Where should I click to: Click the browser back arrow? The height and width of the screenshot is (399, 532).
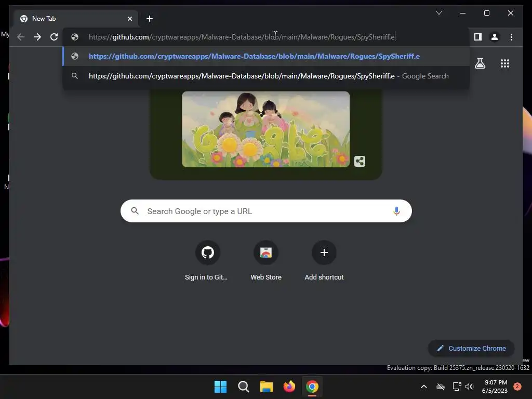(x=21, y=37)
